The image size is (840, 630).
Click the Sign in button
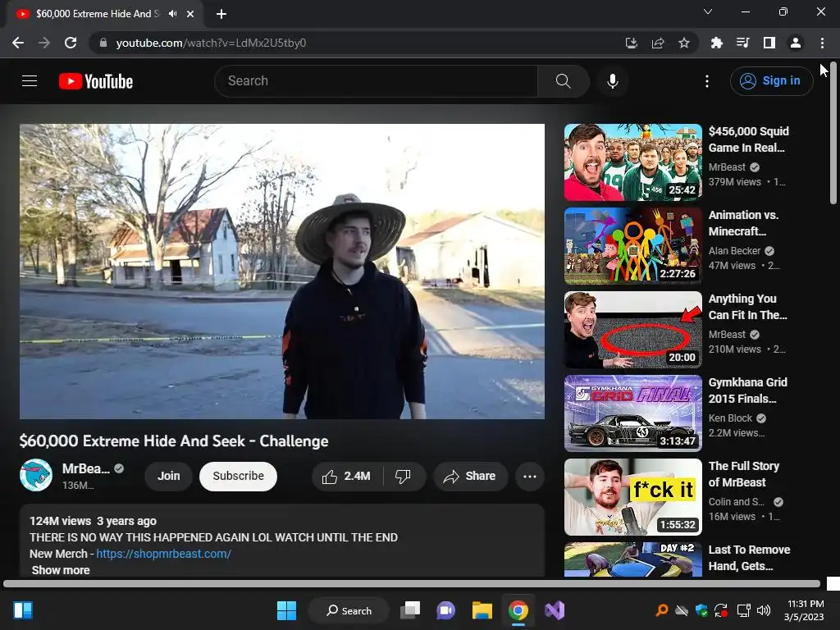point(771,81)
